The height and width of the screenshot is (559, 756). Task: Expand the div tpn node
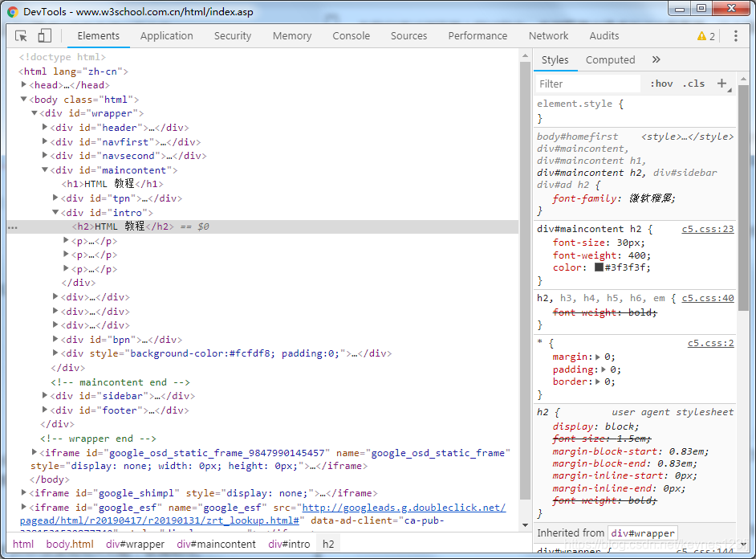click(x=55, y=198)
